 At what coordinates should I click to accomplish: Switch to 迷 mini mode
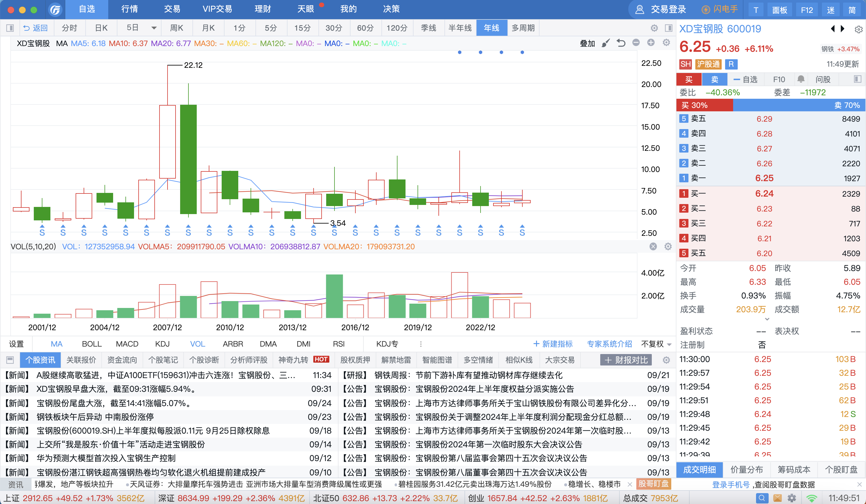pos(830,10)
